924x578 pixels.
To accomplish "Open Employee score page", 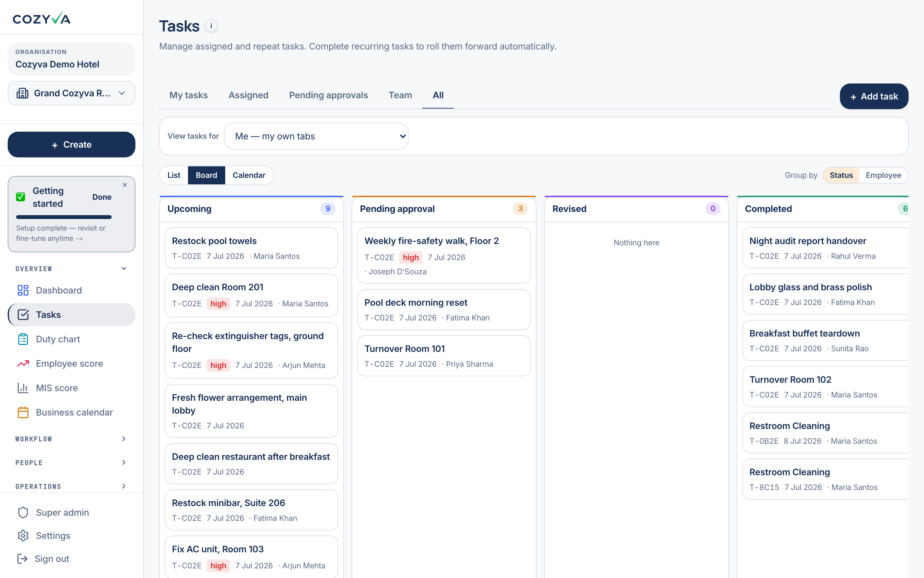I will point(72,363).
